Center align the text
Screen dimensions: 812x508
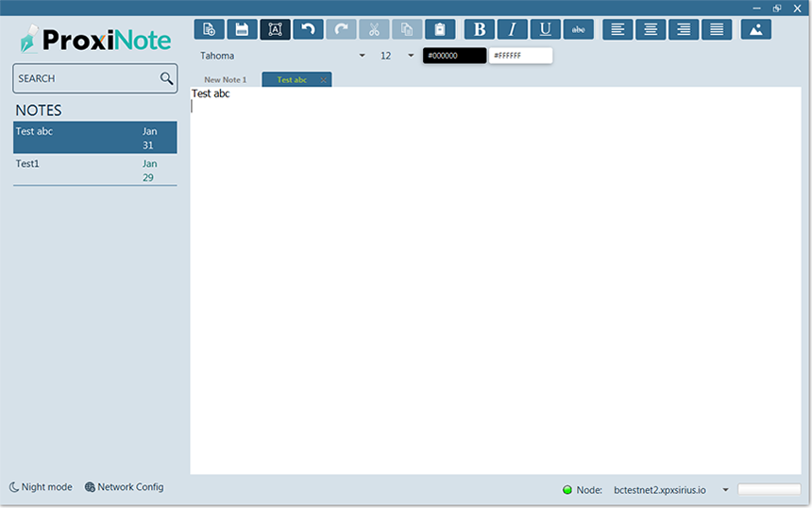point(651,29)
